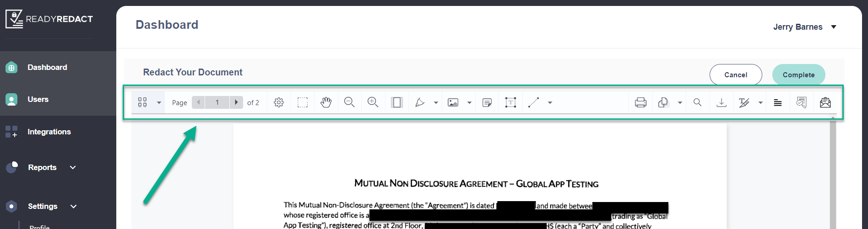Select the highlighter pen tool
Image resolution: width=868 pixels, height=229 pixels.
click(420, 102)
